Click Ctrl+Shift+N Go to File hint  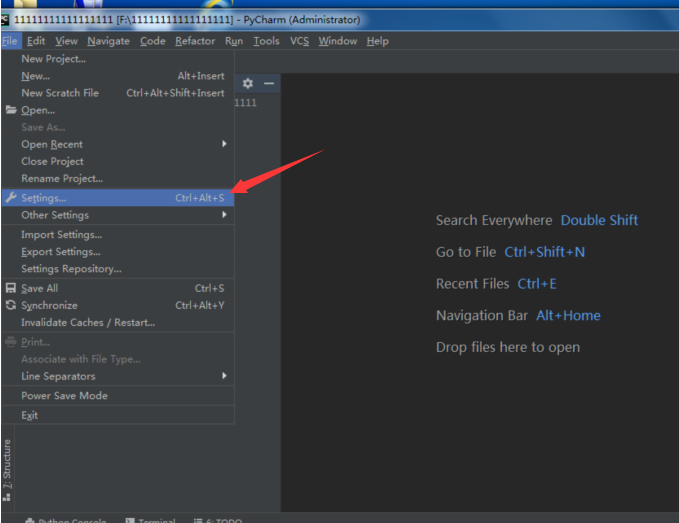point(545,252)
